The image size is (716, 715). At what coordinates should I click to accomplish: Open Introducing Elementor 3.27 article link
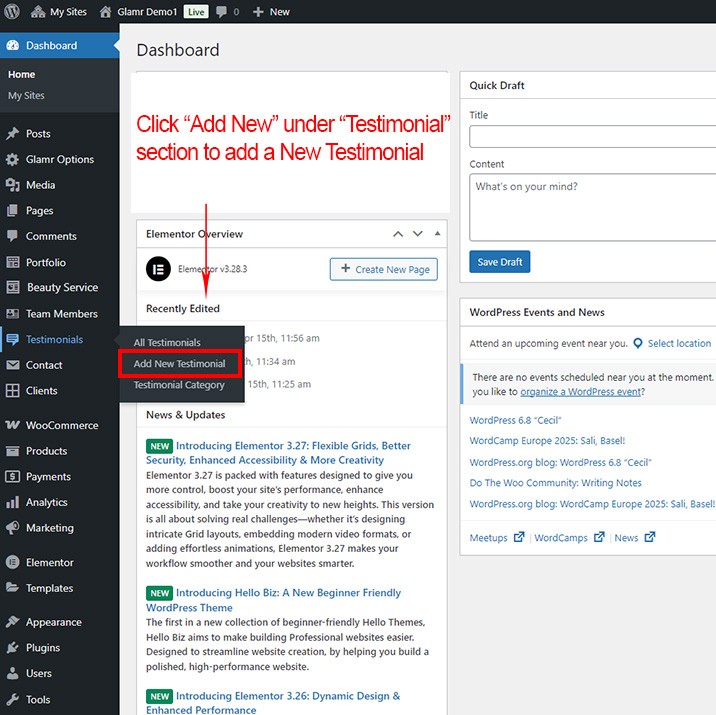click(x=279, y=452)
